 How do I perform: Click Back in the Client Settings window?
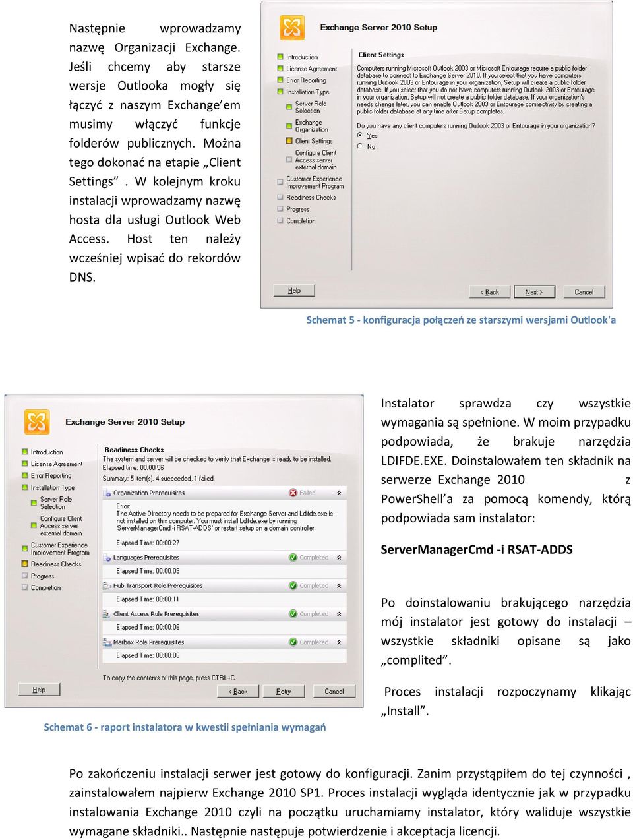[489, 292]
